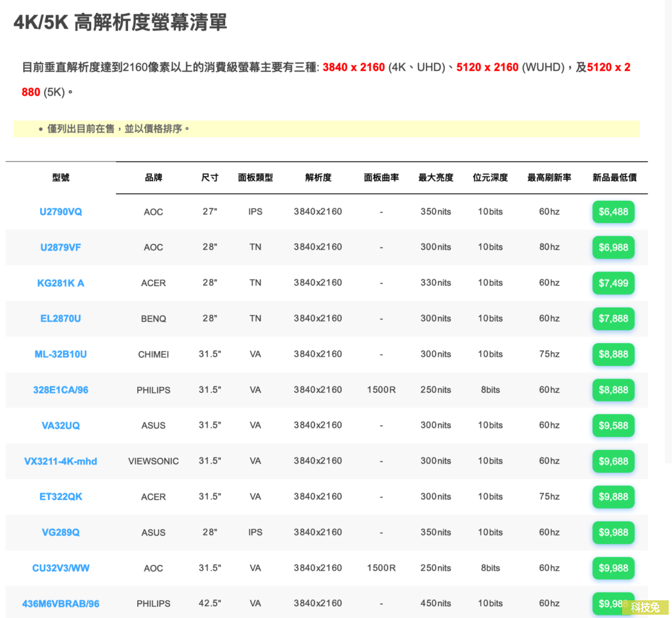
Task: Open the CU32V3/WW model link
Action: tap(60, 568)
